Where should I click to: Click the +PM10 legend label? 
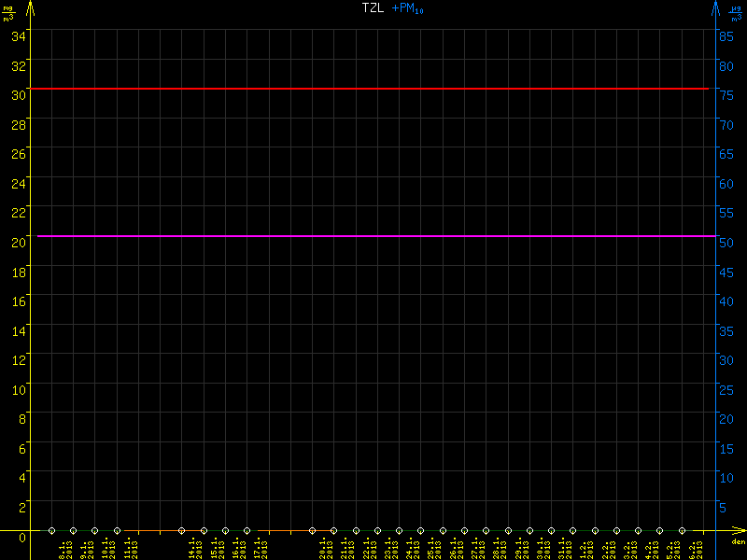click(x=408, y=8)
